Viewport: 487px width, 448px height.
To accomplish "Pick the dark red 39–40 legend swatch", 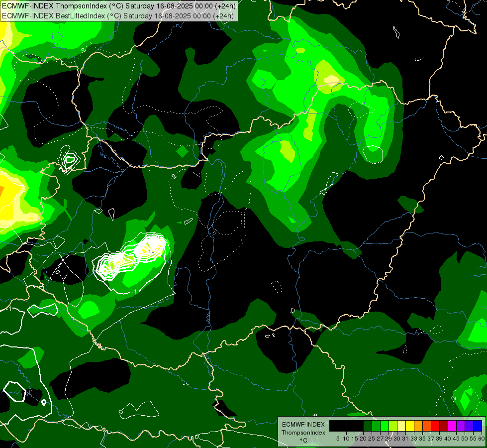I will (444, 426).
